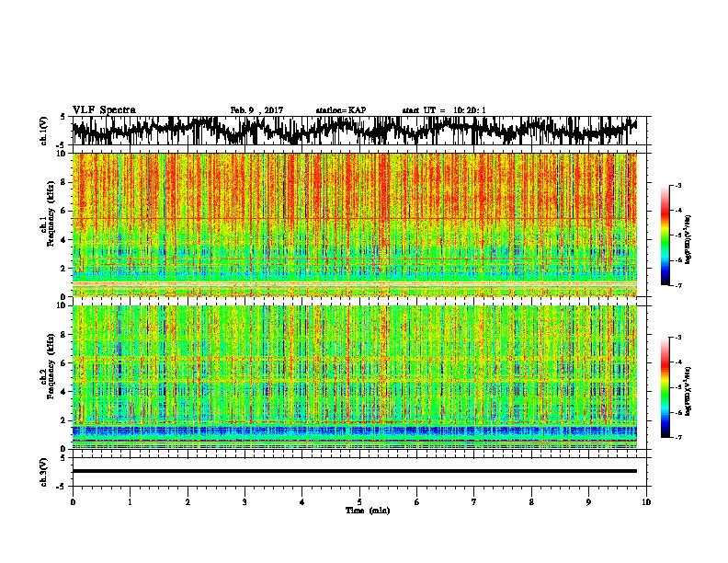Click the ch.3(V) flat black trace

(355, 471)
